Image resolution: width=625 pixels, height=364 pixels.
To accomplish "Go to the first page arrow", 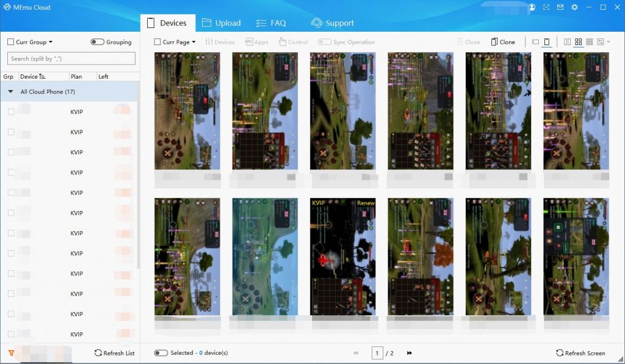I will pos(356,353).
